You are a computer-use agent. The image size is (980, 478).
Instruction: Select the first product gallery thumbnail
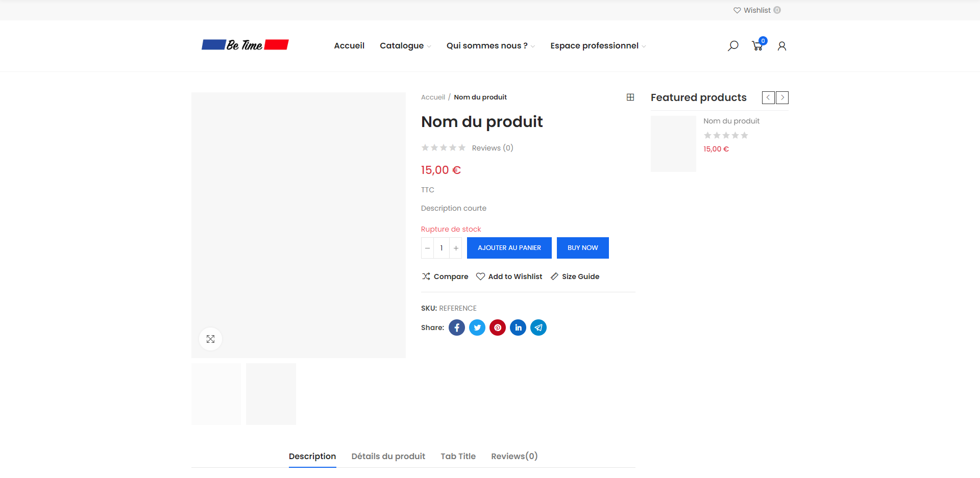click(216, 394)
